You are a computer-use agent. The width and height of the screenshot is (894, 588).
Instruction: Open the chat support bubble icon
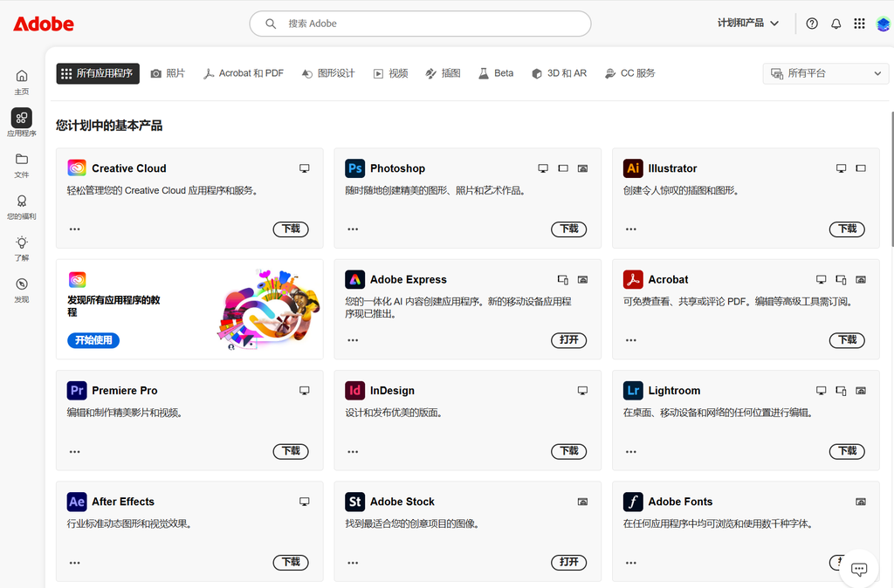pos(859,569)
